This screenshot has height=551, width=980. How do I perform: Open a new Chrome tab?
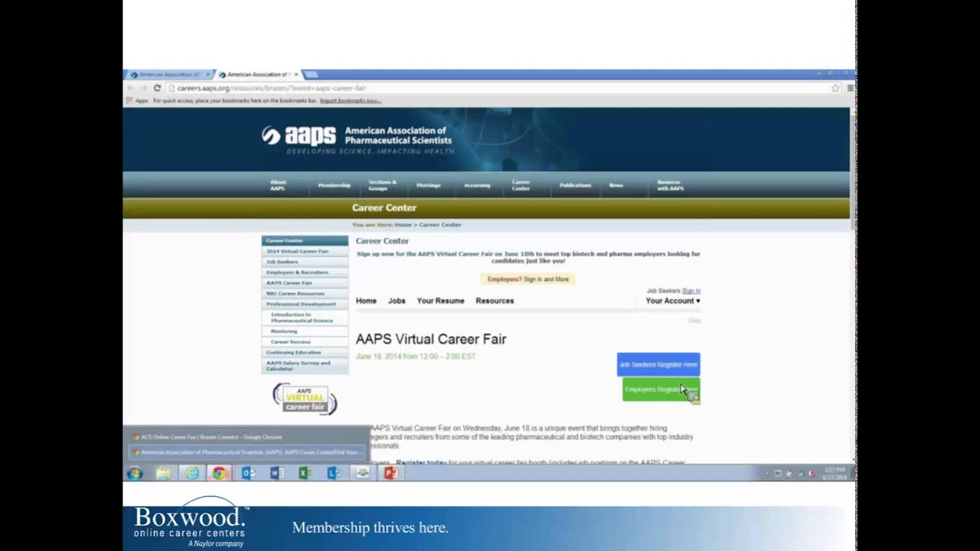click(311, 75)
